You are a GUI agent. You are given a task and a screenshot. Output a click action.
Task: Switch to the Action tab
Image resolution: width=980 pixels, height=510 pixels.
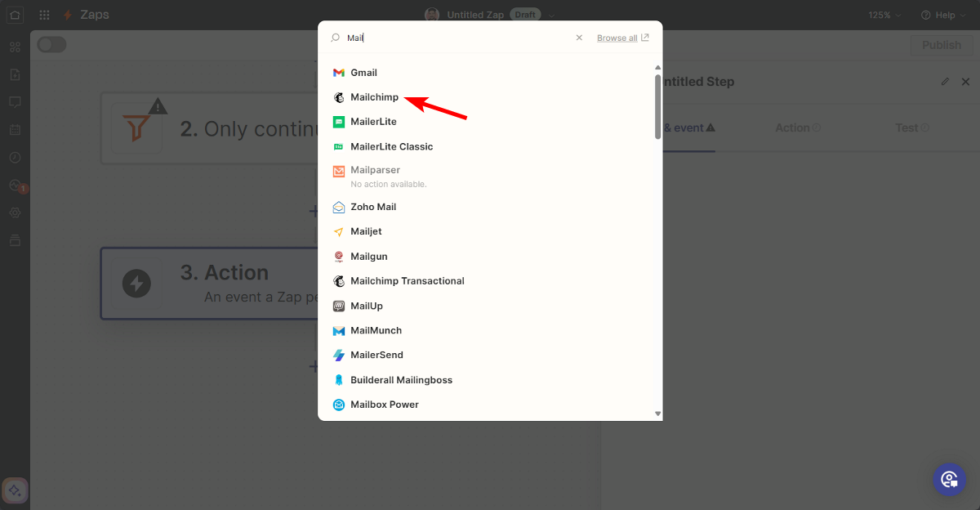tap(798, 128)
